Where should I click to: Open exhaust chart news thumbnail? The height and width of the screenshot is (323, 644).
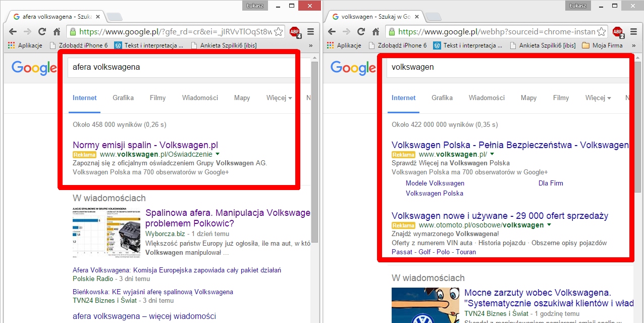(107, 233)
